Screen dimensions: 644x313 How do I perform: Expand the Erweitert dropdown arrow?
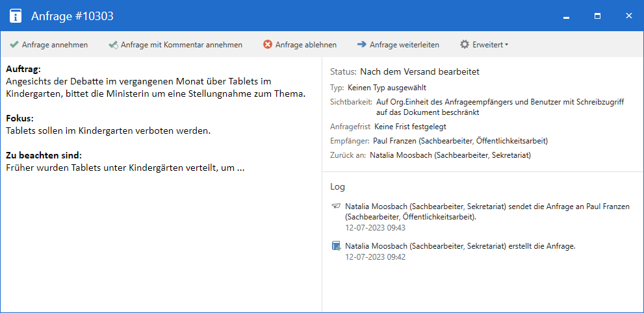coord(507,45)
